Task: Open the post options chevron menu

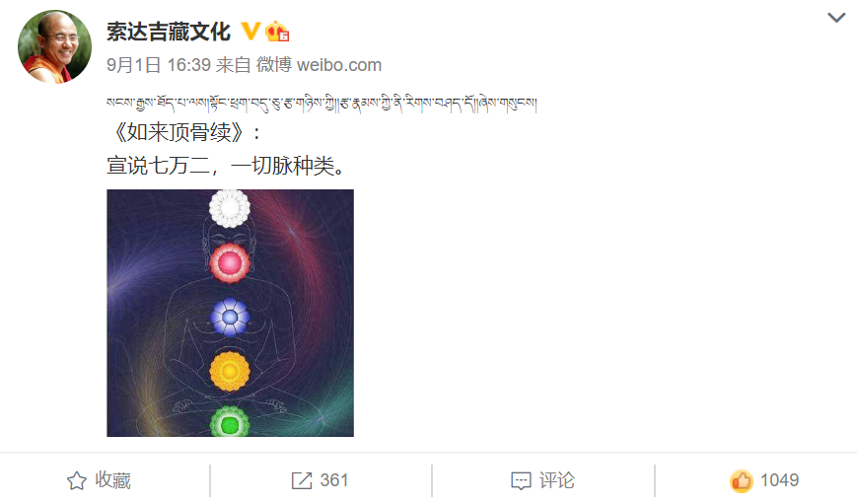Action: click(835, 18)
